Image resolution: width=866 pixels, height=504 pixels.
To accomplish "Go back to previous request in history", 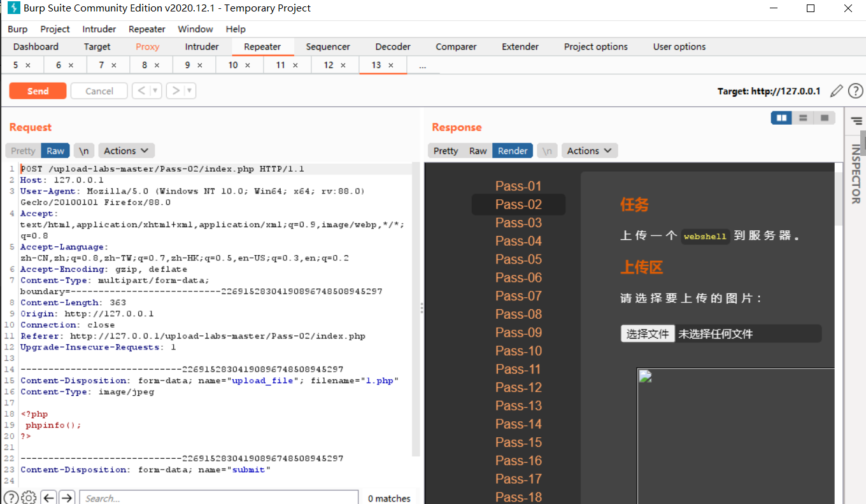I will 141,91.
